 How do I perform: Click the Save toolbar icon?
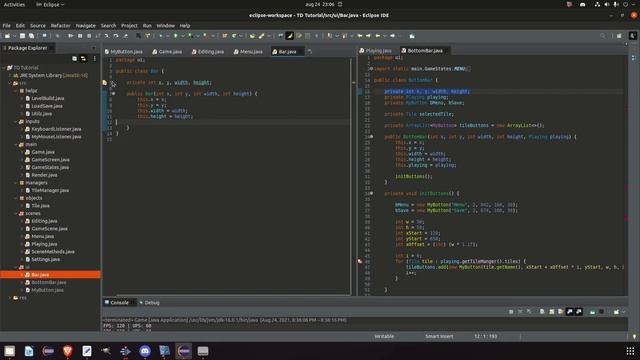point(22,36)
